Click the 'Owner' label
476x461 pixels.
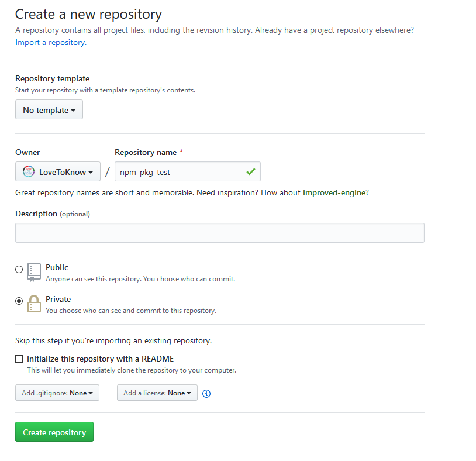(x=27, y=153)
